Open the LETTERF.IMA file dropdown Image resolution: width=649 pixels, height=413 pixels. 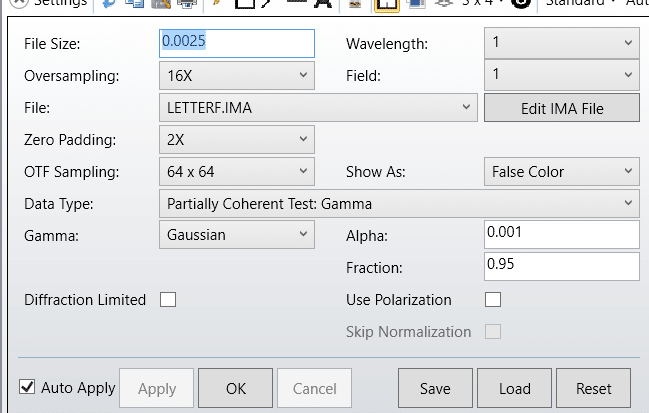[318, 108]
